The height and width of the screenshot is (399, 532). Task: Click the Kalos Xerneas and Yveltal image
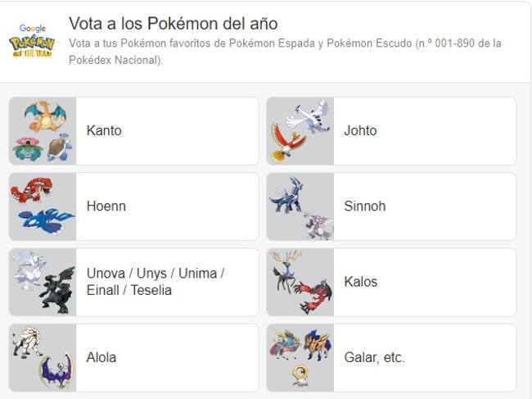(300, 282)
